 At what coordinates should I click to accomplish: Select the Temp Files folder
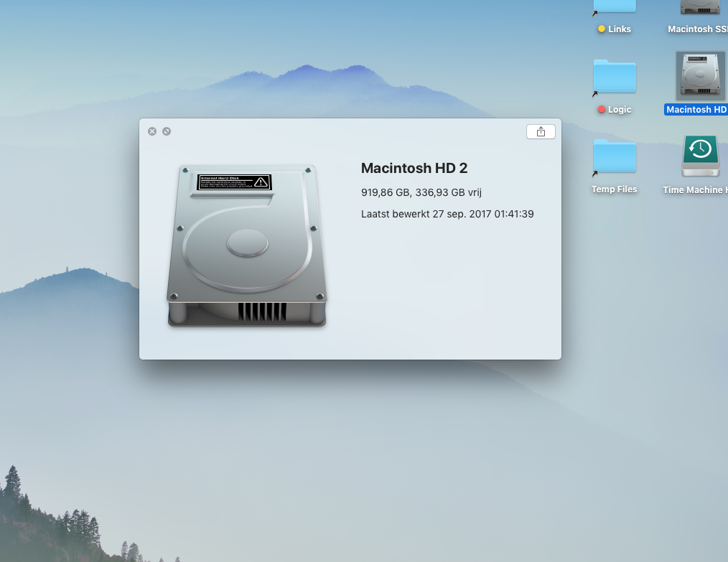[x=615, y=157]
